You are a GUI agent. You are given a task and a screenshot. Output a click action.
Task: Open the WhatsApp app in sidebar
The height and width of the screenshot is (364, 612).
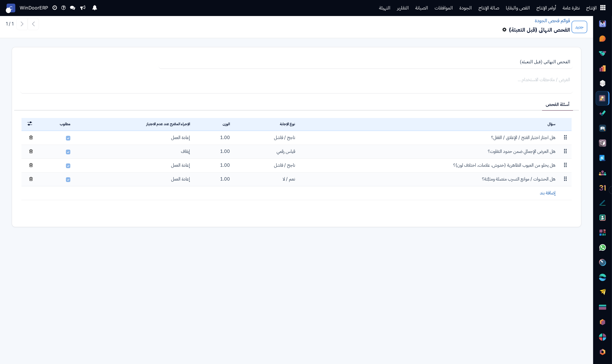602,248
